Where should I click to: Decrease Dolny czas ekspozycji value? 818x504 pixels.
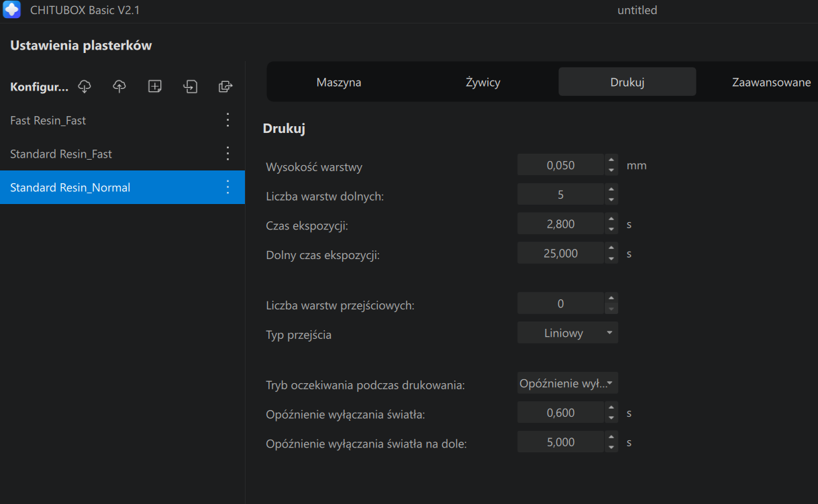click(611, 259)
